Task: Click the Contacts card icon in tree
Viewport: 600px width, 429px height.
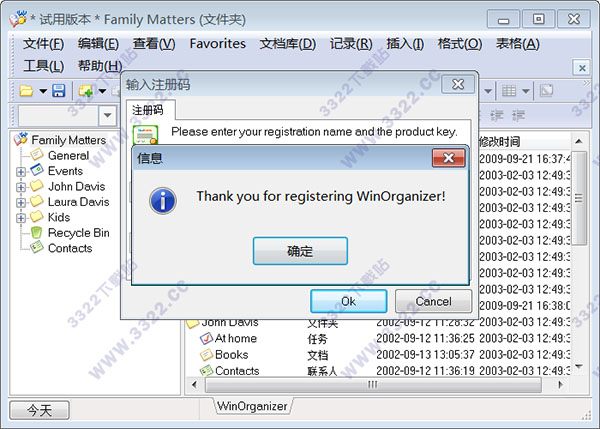Action: tap(37, 247)
